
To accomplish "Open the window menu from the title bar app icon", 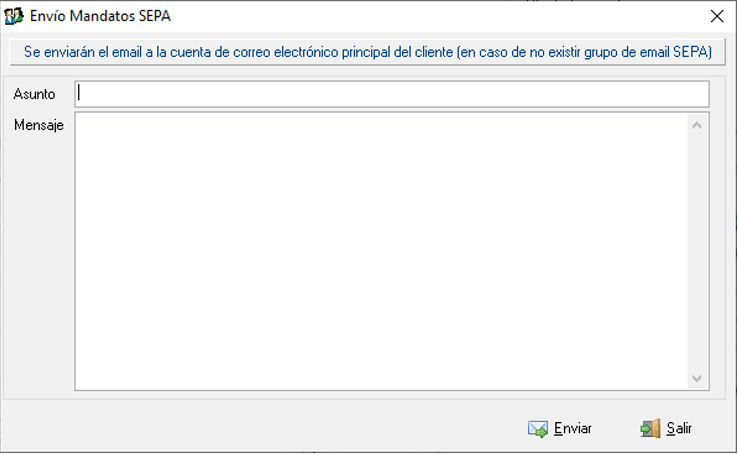I will (x=14, y=16).
